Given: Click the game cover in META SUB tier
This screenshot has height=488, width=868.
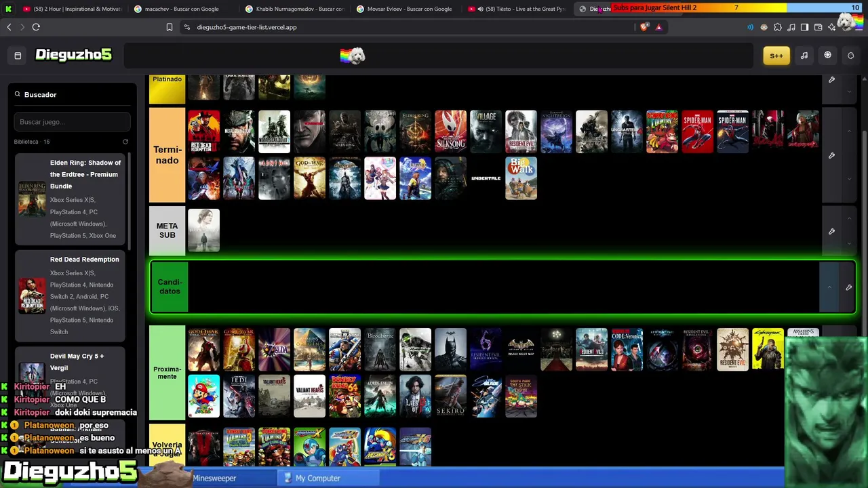Looking at the screenshot, I should 203,230.
